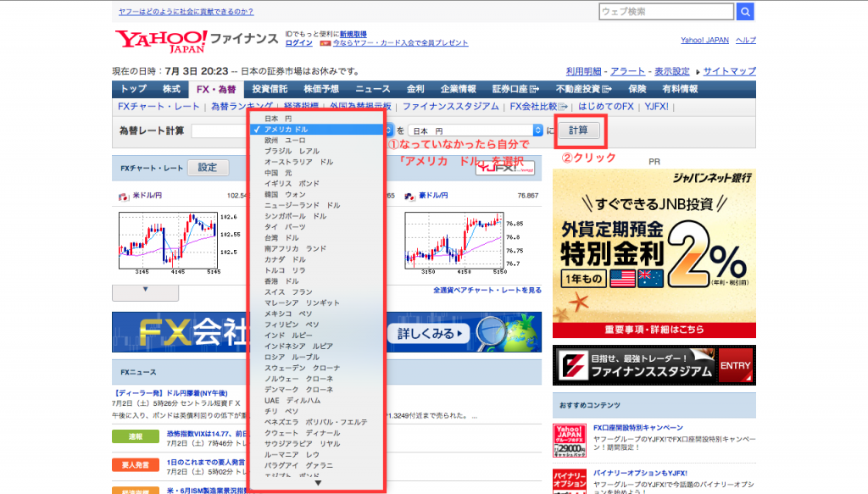
Task: Select インド ルピー option
Action: pos(317,336)
